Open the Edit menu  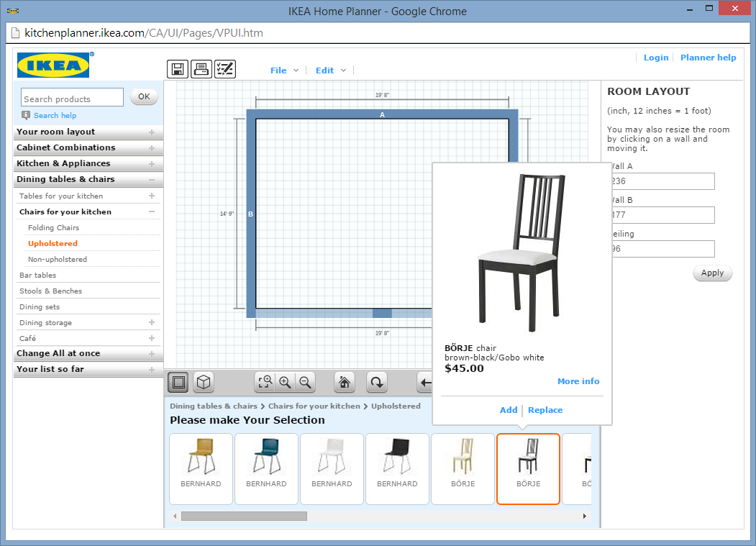point(331,70)
